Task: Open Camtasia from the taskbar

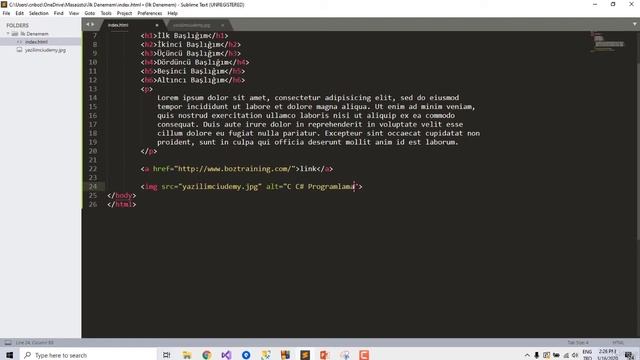Action: pyautogui.click(x=364, y=355)
